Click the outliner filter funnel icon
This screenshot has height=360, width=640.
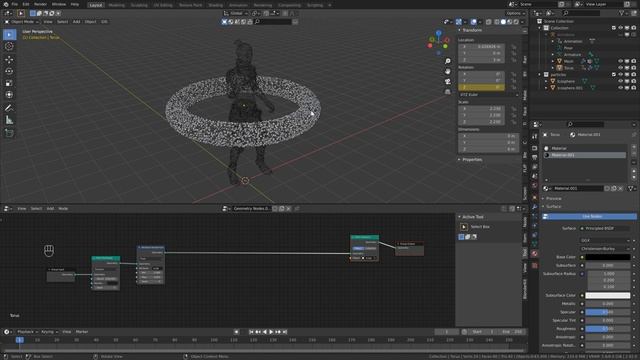pos(622,13)
